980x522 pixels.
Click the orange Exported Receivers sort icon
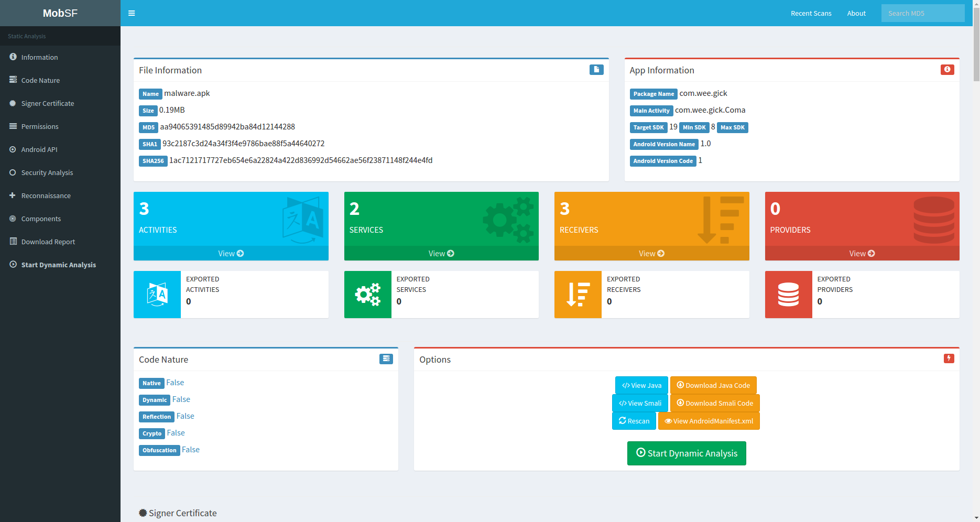(x=578, y=295)
